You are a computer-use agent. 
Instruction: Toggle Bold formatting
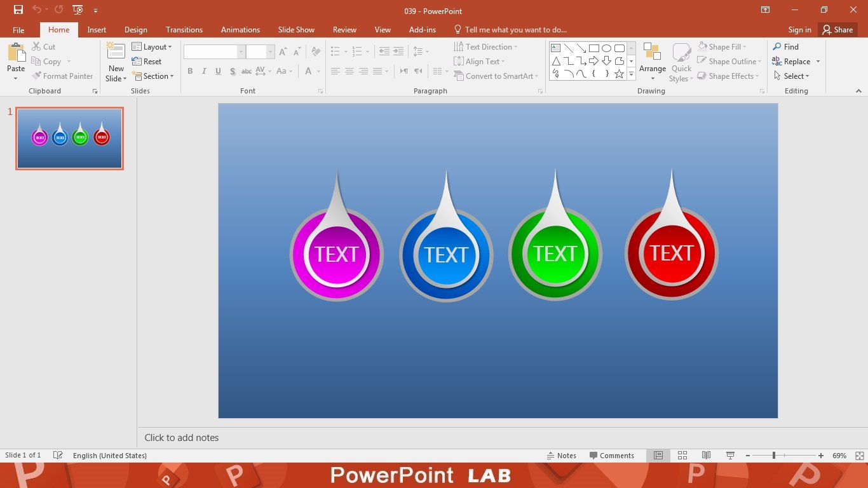[x=190, y=71]
